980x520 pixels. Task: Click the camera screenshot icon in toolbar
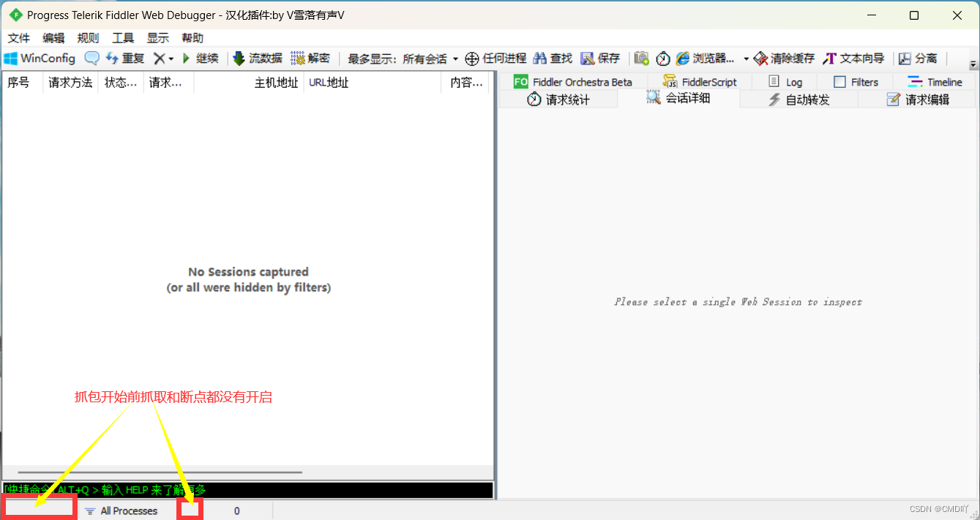click(642, 59)
